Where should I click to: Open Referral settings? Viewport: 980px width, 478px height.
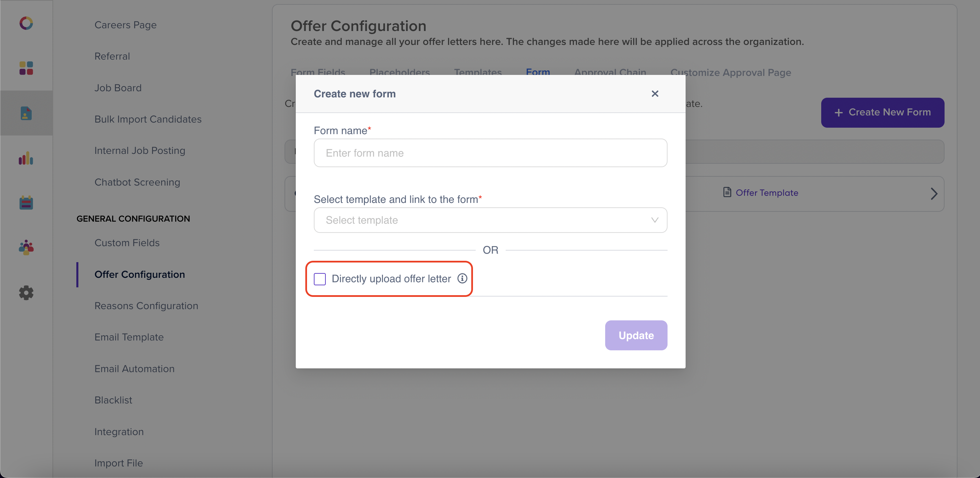tap(112, 56)
